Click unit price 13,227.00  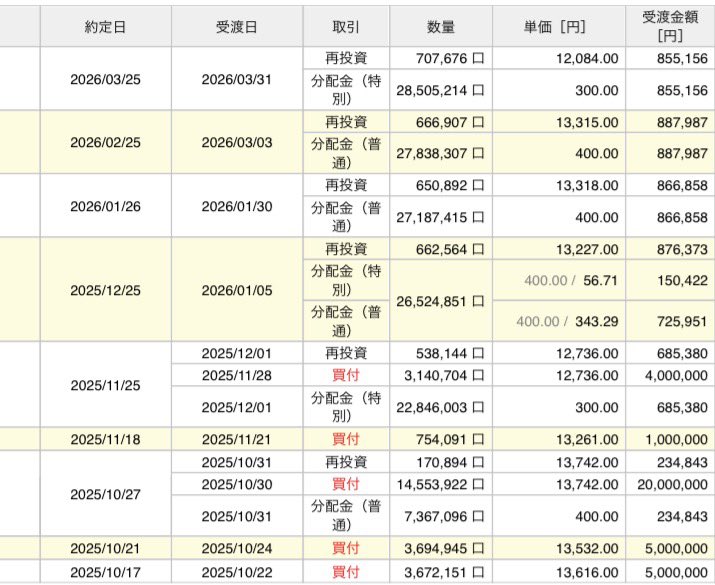point(587,249)
